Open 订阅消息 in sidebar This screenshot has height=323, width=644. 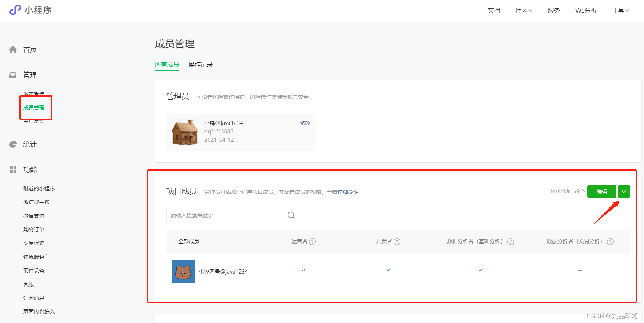[34, 298]
